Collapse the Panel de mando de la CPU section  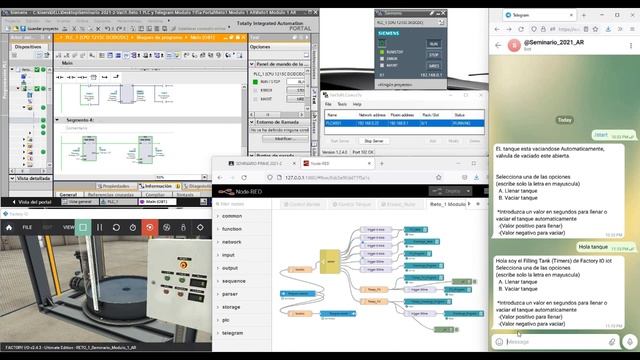252,64
